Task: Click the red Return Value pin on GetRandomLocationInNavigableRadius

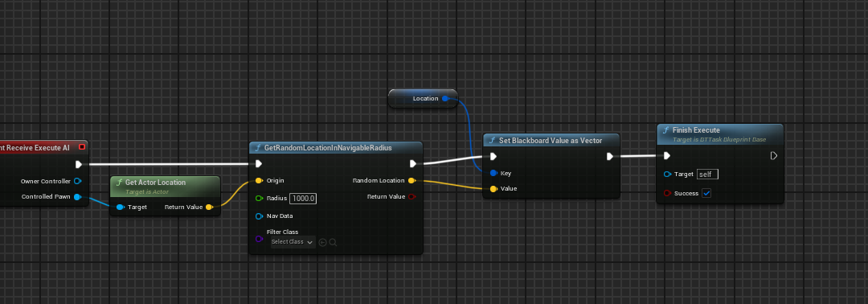Action: (x=411, y=196)
